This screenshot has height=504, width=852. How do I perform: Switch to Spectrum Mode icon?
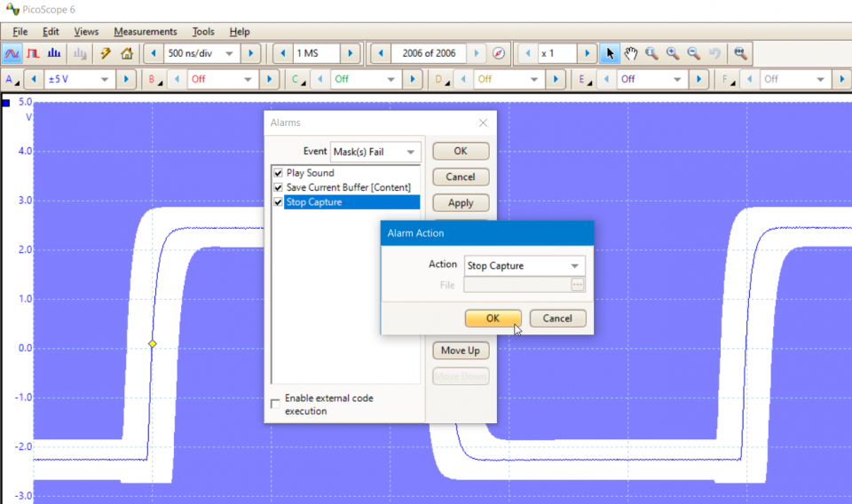pyautogui.click(x=55, y=53)
